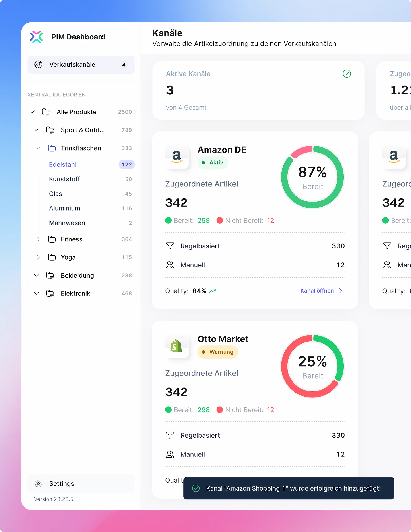Click the toast notification checkmark icon

pos(196,488)
